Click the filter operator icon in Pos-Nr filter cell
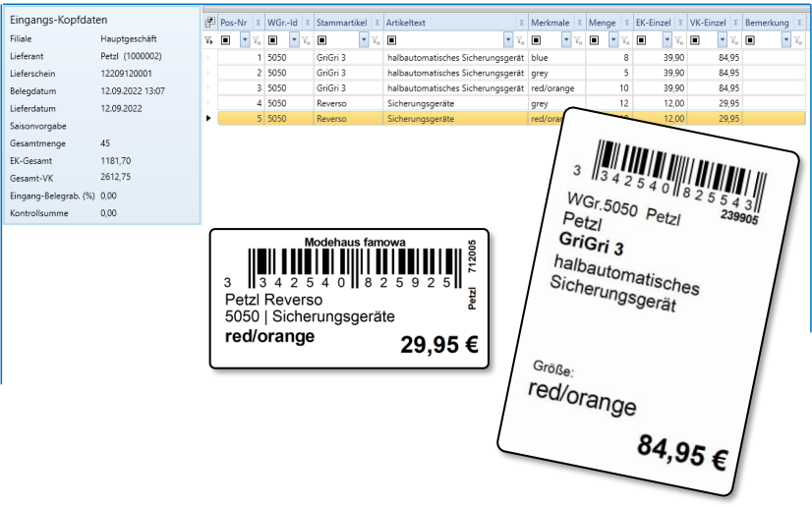This screenshot has height=506, width=812. (226, 40)
